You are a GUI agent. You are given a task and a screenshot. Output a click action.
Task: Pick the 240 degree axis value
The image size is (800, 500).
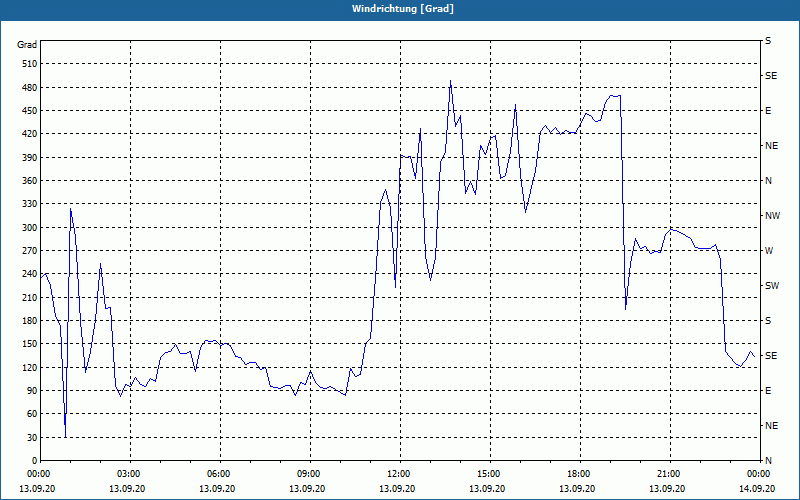[x=31, y=274]
